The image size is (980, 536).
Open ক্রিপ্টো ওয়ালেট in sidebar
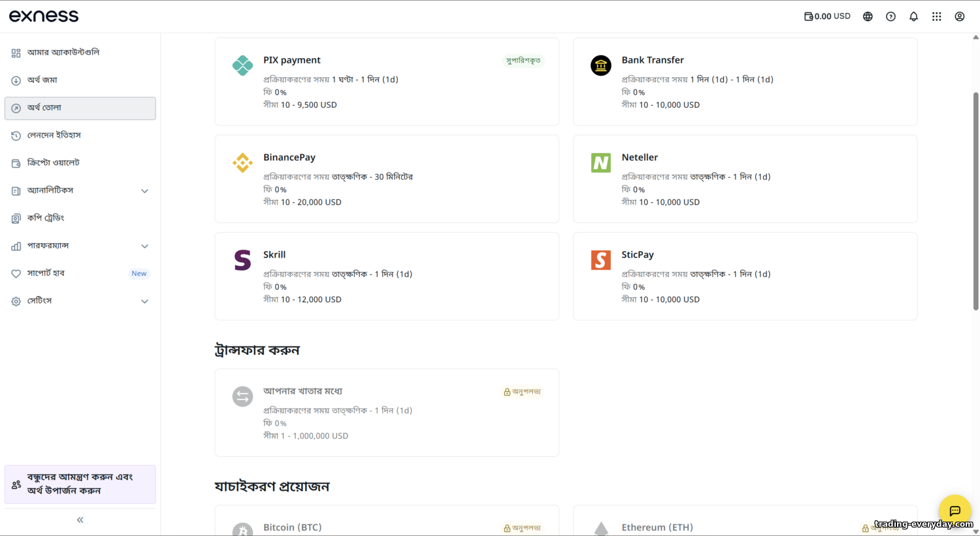coord(80,163)
